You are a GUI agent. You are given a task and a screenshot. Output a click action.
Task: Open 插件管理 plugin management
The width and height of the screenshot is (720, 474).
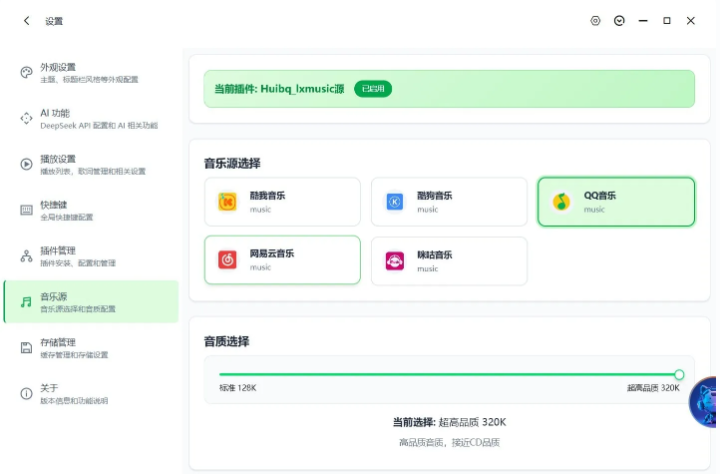coord(91,256)
